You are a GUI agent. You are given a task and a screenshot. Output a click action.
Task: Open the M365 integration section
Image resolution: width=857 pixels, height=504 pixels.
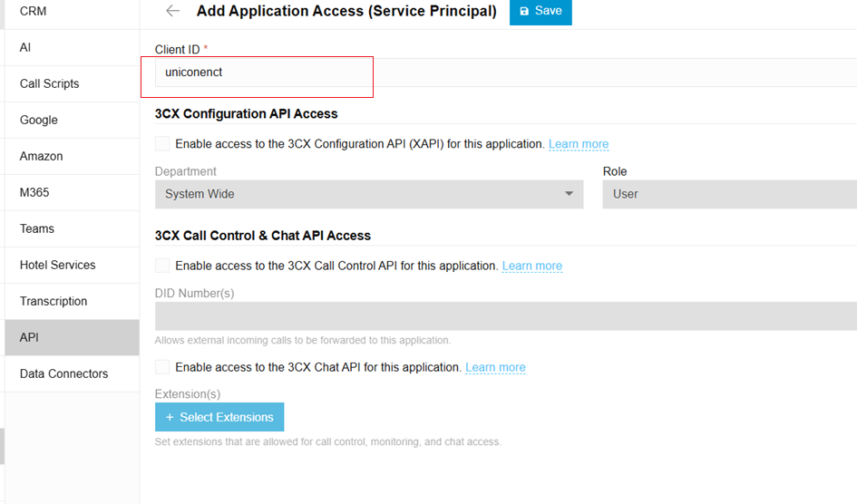pyautogui.click(x=34, y=192)
